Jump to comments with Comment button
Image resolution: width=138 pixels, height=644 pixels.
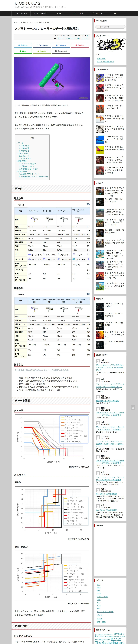tap(61, 51)
